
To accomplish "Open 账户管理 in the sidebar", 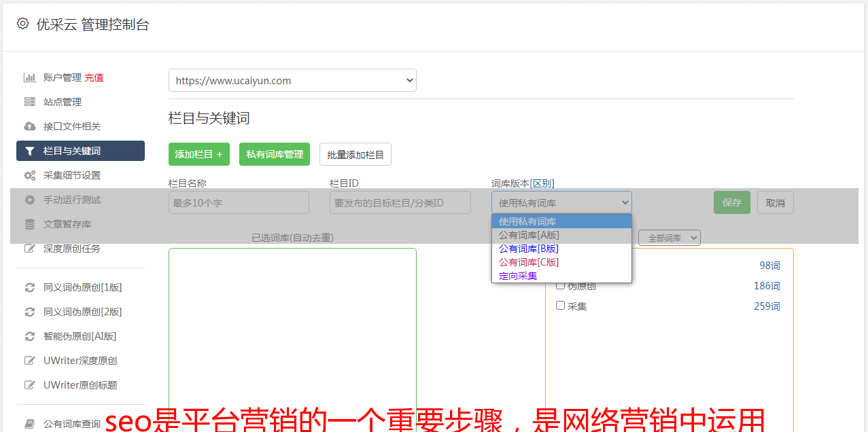I will pyautogui.click(x=63, y=77).
